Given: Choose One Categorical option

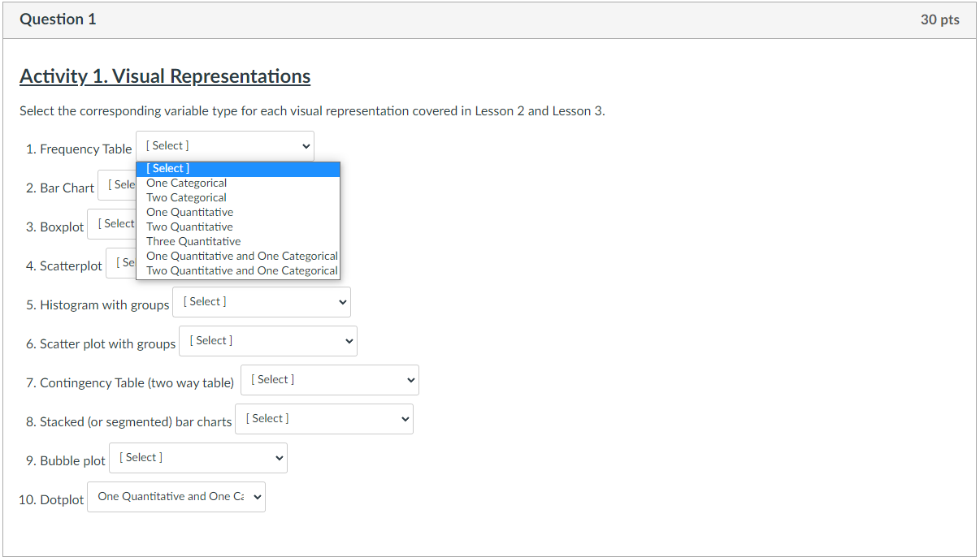Looking at the screenshot, I should point(238,183).
